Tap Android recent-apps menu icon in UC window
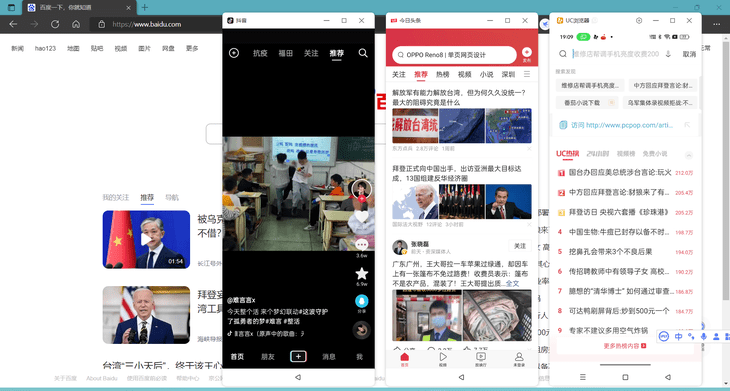730x391 pixels. coord(583,377)
